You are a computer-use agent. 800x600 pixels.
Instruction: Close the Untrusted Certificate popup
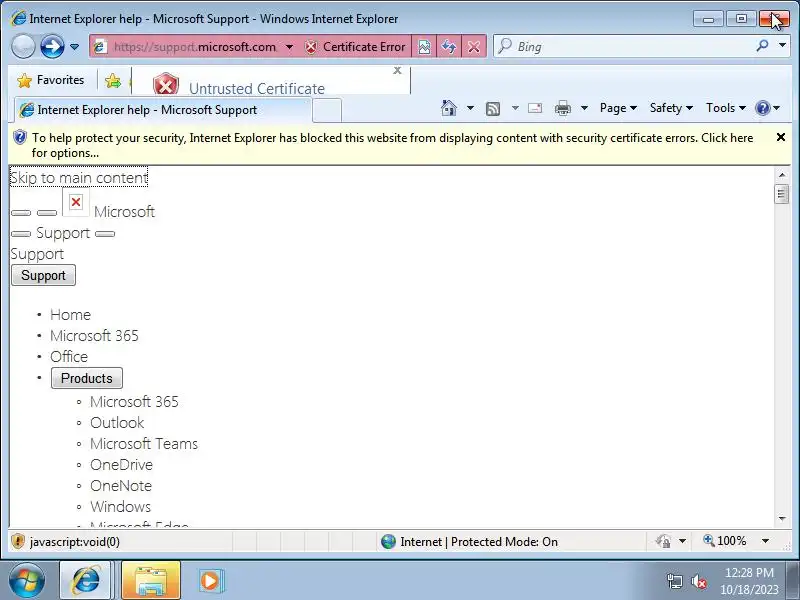[x=397, y=70]
